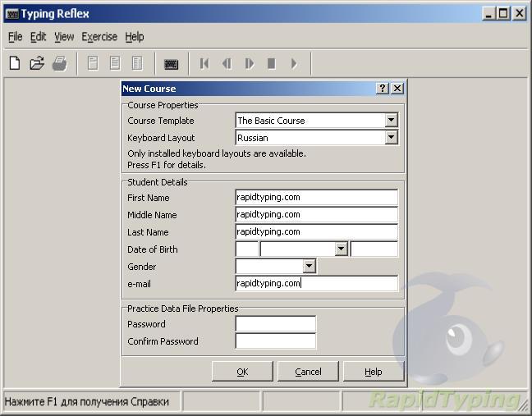Screen dimensions: 532x416
Task: Click the second page-view toolbar icon
Action: [x=115, y=63]
